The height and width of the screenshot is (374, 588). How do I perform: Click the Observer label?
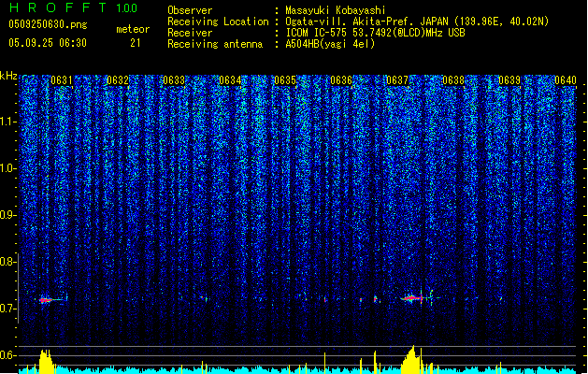coord(190,10)
